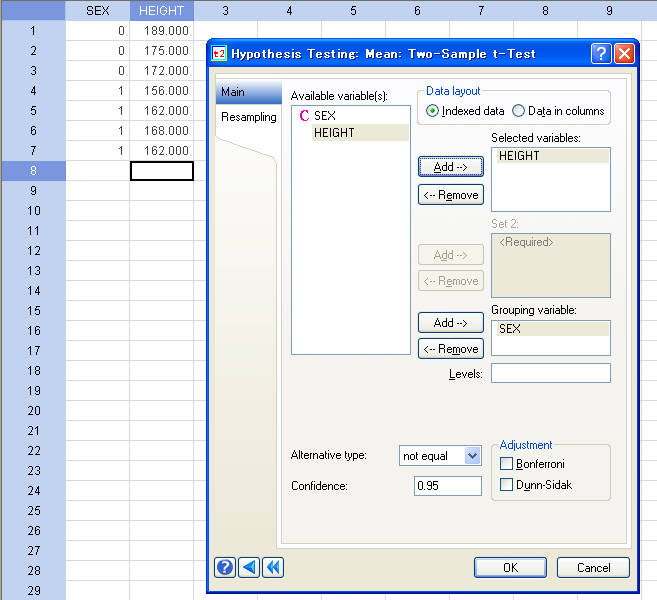Close the Two-Sample t-Test dialog
Viewport: 657px width, 600px height.
click(x=624, y=54)
